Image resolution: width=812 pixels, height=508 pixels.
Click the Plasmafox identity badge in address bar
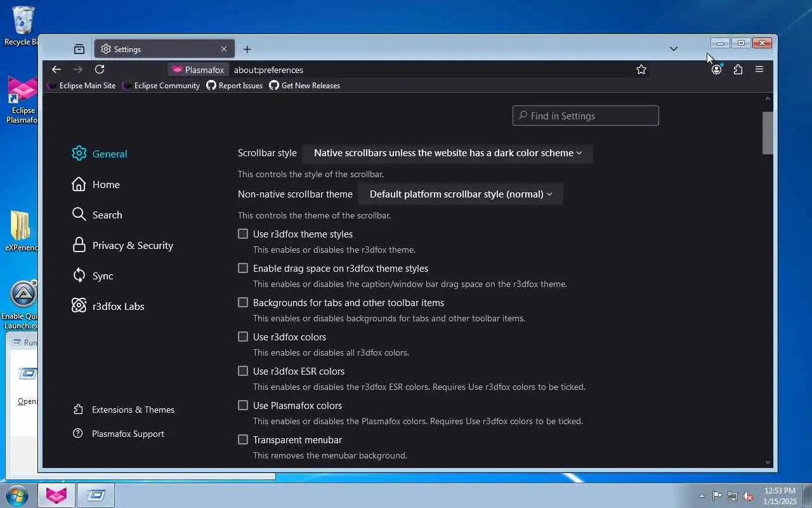pos(199,70)
